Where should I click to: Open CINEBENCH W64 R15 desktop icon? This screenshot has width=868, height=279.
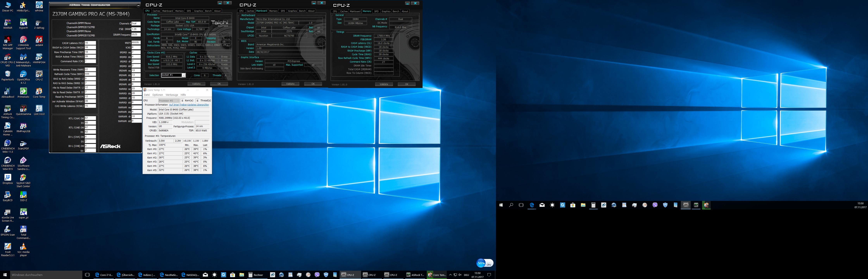tap(7, 161)
